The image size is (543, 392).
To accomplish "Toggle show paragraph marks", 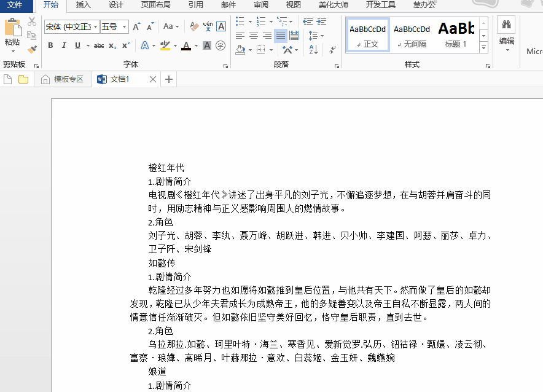I will pos(332,50).
